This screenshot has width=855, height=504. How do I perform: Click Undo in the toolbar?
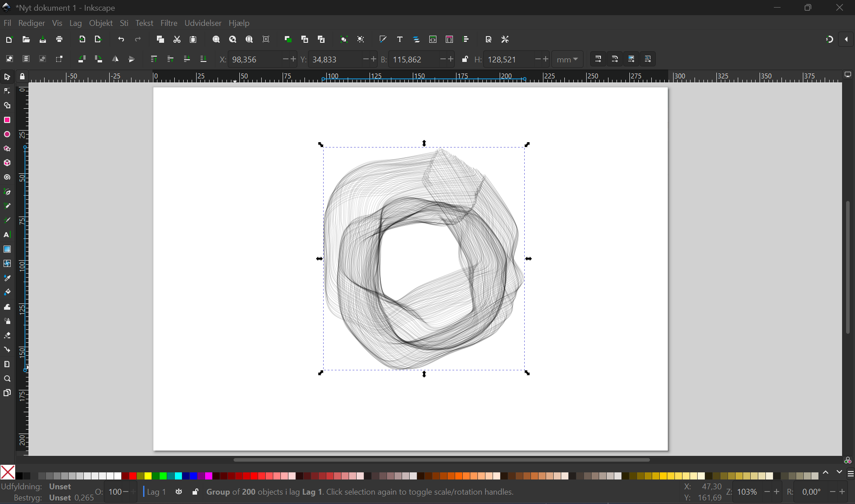[121, 39]
